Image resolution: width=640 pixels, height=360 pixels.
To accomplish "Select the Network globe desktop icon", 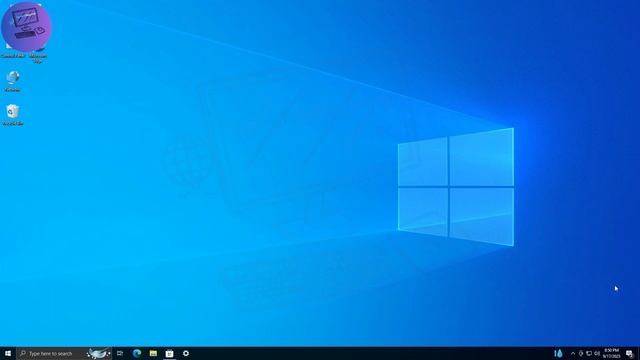I will (13, 81).
